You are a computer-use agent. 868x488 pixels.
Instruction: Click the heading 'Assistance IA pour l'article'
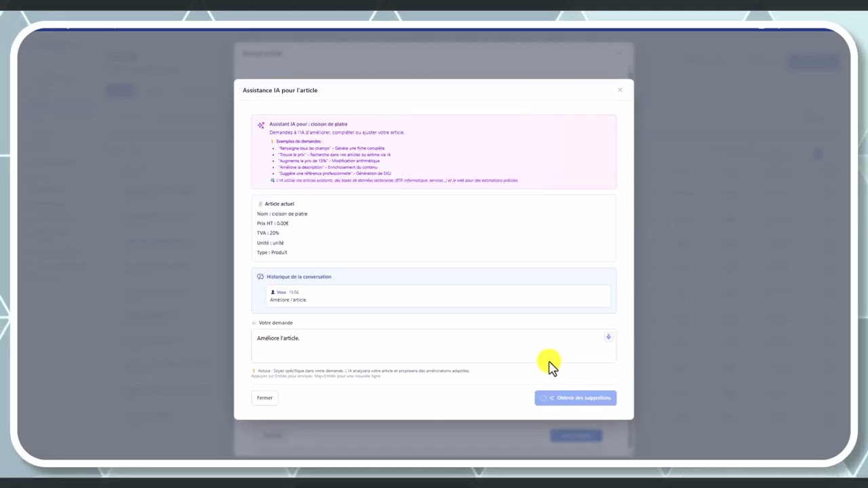point(280,90)
